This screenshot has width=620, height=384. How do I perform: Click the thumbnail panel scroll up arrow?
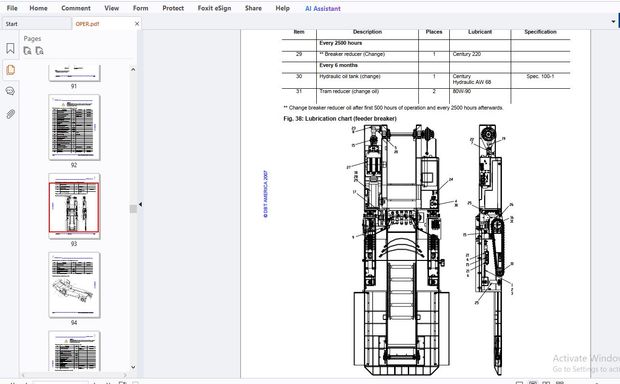tap(133, 70)
